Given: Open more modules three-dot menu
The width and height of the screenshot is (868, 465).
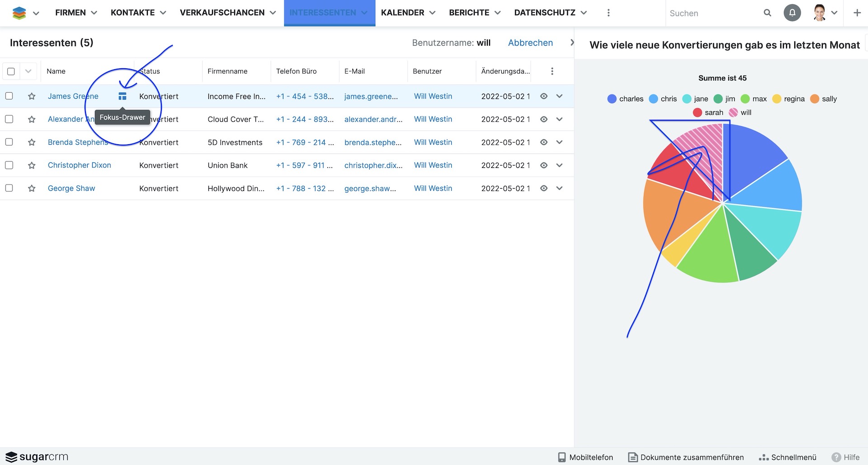Looking at the screenshot, I should 608,13.
